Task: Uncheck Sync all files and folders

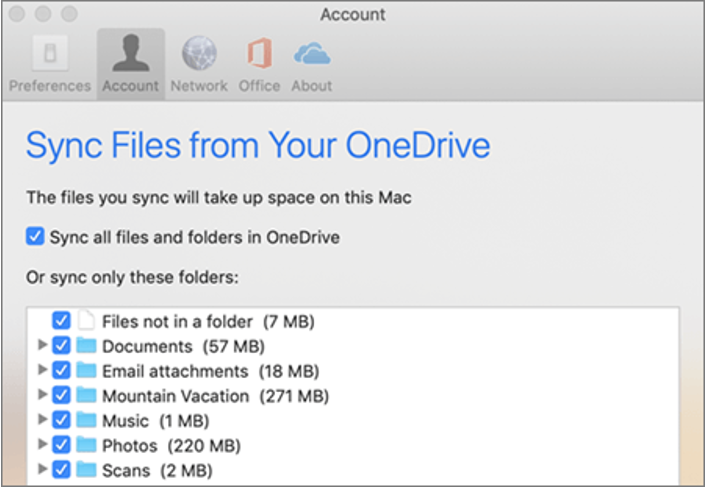Action: (35, 237)
